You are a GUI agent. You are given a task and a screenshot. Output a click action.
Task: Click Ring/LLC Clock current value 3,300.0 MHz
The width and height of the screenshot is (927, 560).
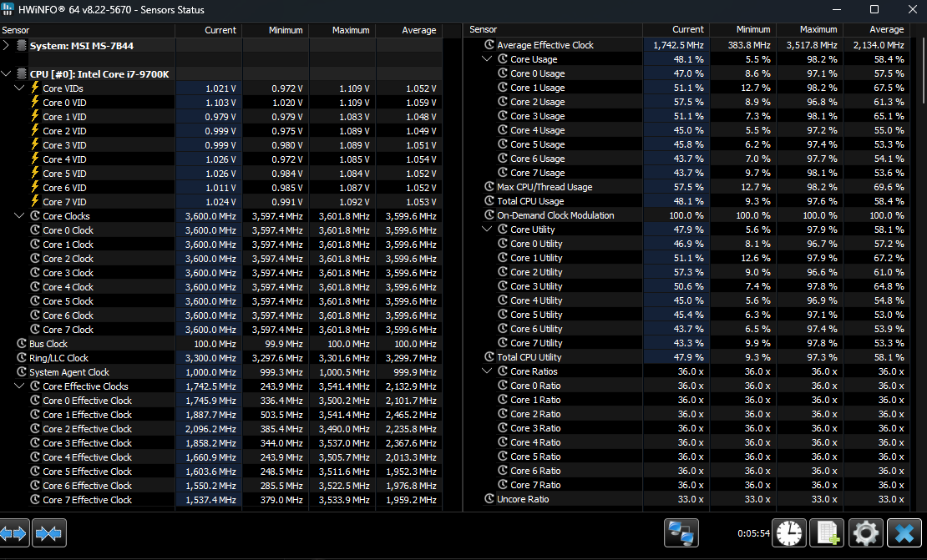click(210, 358)
